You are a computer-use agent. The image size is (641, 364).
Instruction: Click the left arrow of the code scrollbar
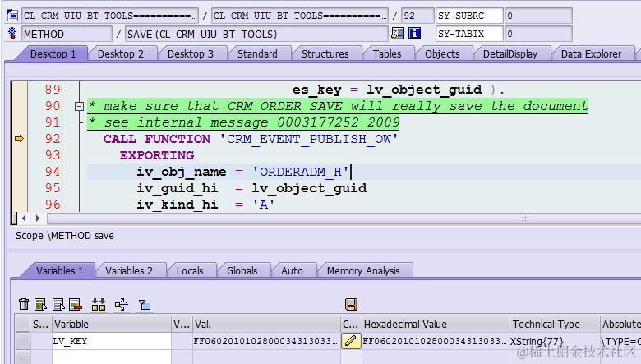point(24,219)
